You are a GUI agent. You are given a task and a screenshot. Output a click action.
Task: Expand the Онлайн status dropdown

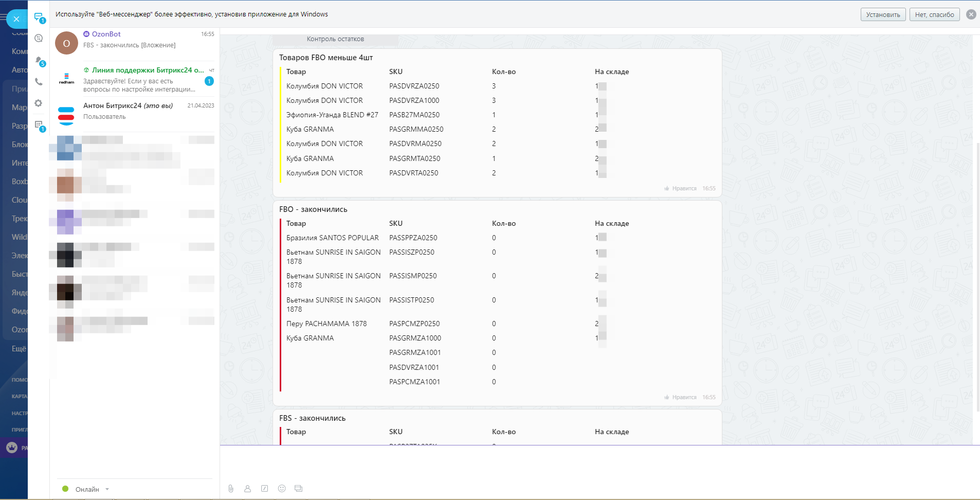click(107, 489)
